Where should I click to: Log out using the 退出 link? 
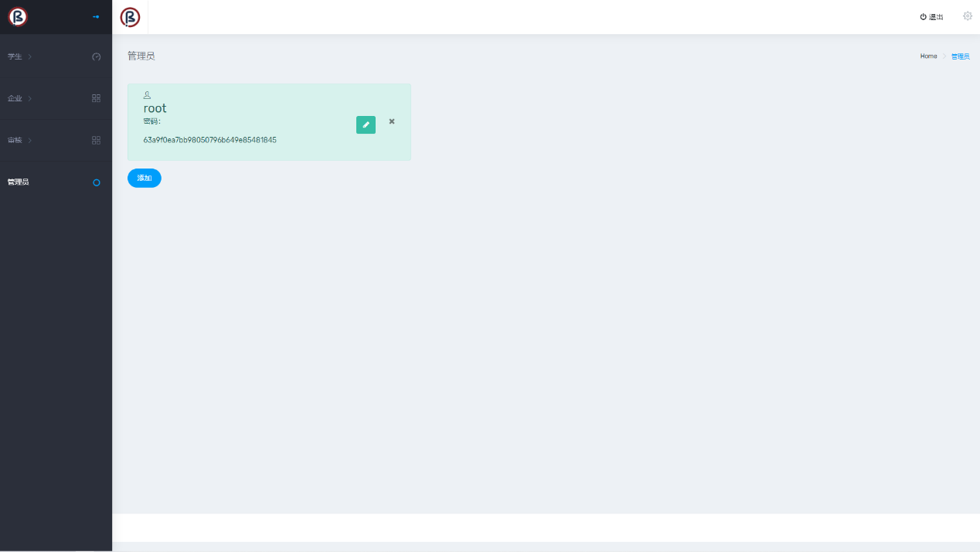tap(931, 17)
